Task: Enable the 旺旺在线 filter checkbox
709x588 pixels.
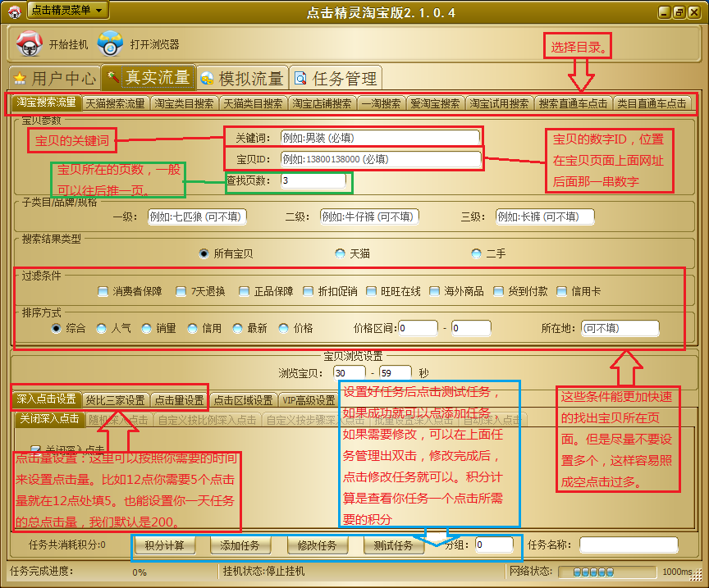Action: click(371, 291)
